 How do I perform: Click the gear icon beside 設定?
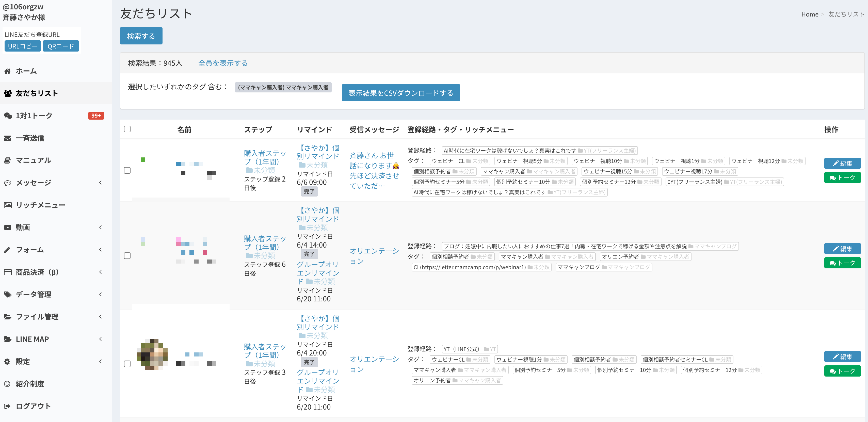tap(7, 361)
